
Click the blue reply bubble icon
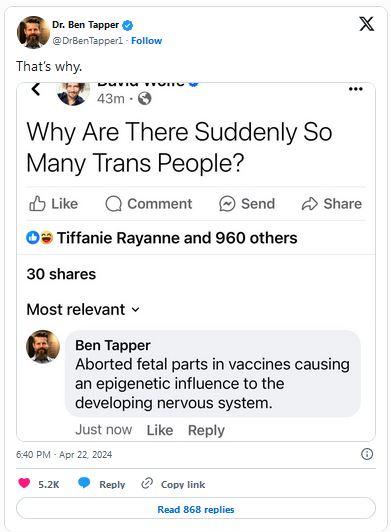click(x=84, y=482)
